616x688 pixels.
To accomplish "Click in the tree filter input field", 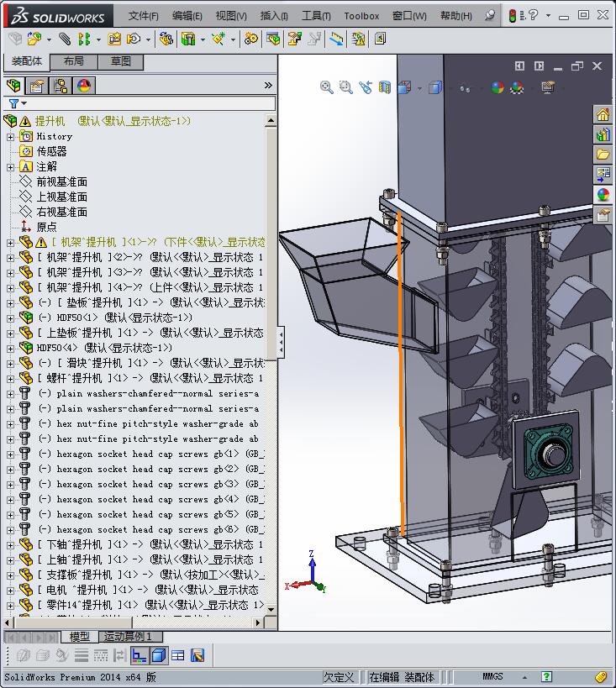I will (x=151, y=104).
